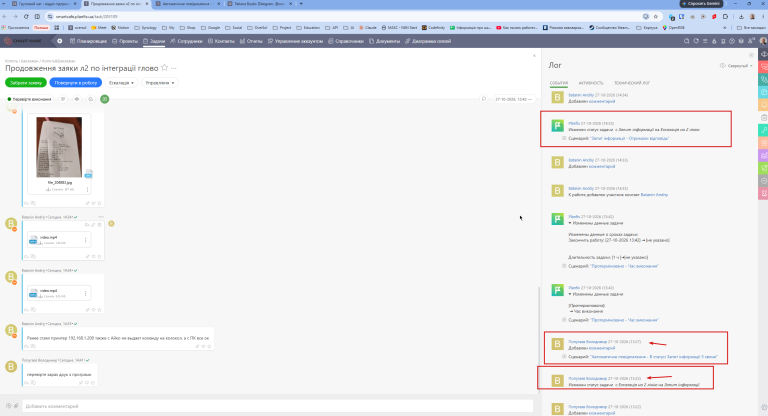The image size is (768, 416).
Task: Collapse the second Изменены данные задачи log entry
Action: 570,294
